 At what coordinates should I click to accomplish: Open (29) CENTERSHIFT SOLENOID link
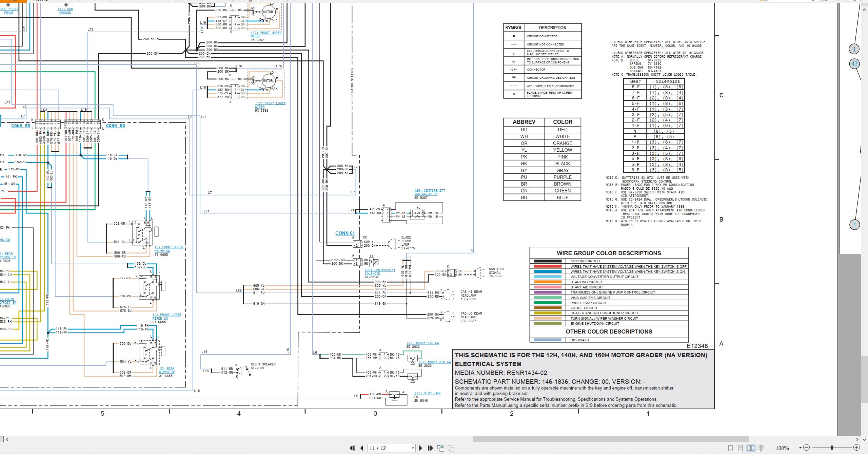coord(380,272)
